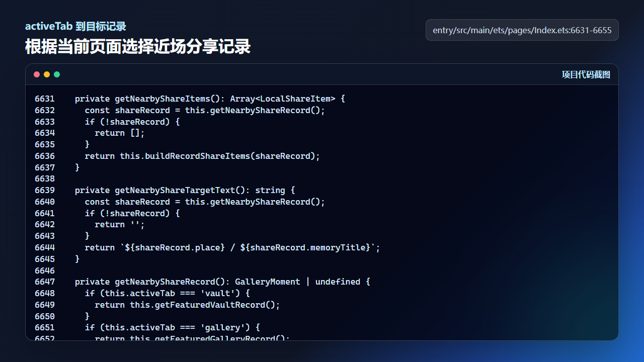
Task: Click closing brace on line 6637
Action: coord(77,167)
